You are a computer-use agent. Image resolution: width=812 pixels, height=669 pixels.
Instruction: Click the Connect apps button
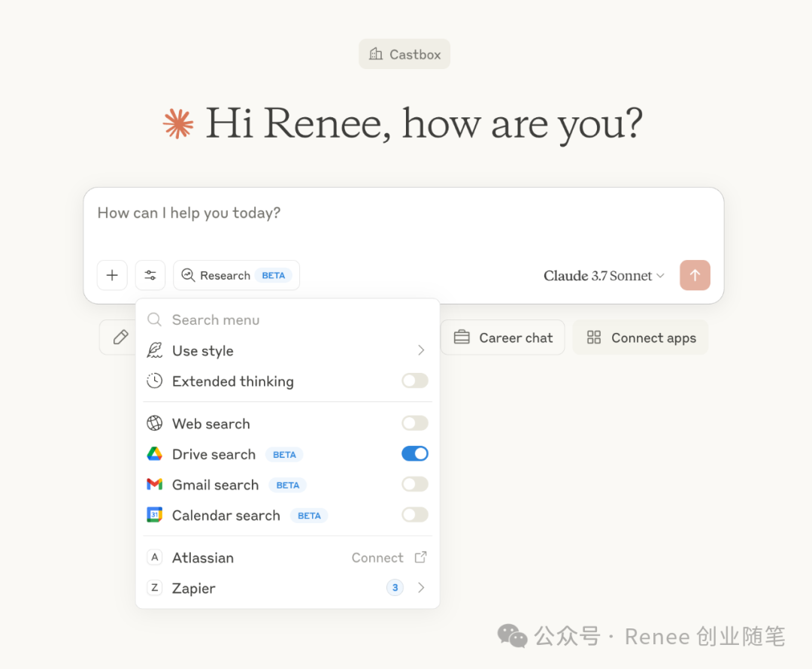(641, 338)
